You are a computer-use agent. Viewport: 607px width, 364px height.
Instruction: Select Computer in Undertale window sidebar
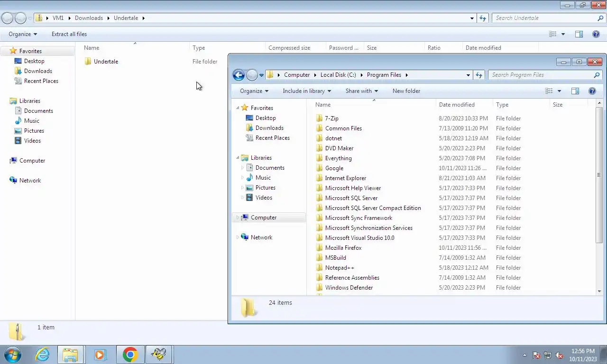(x=32, y=161)
